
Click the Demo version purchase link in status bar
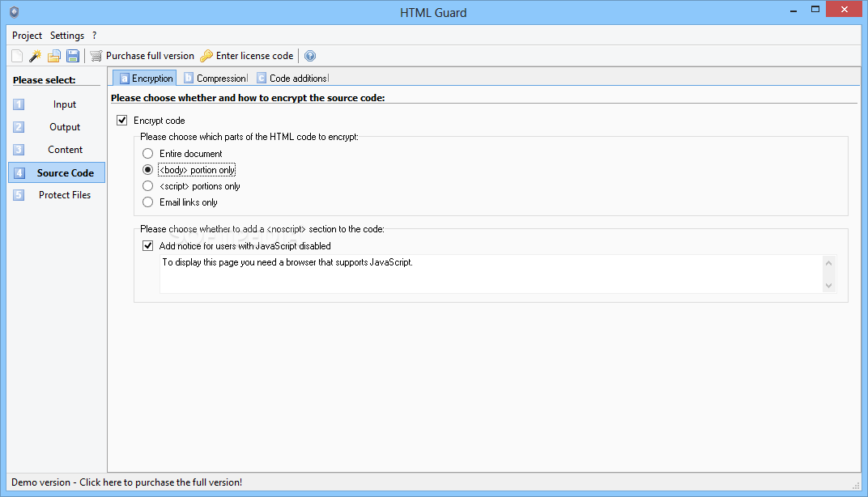[x=127, y=482]
